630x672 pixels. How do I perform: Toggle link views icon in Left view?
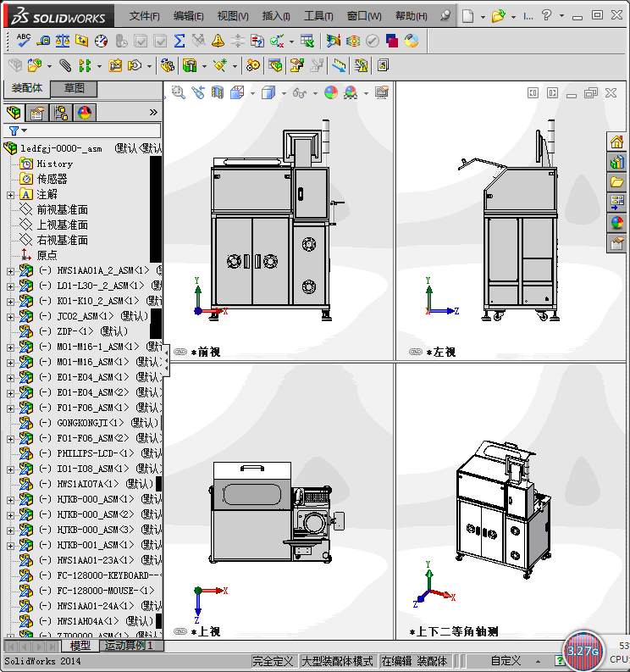click(416, 352)
